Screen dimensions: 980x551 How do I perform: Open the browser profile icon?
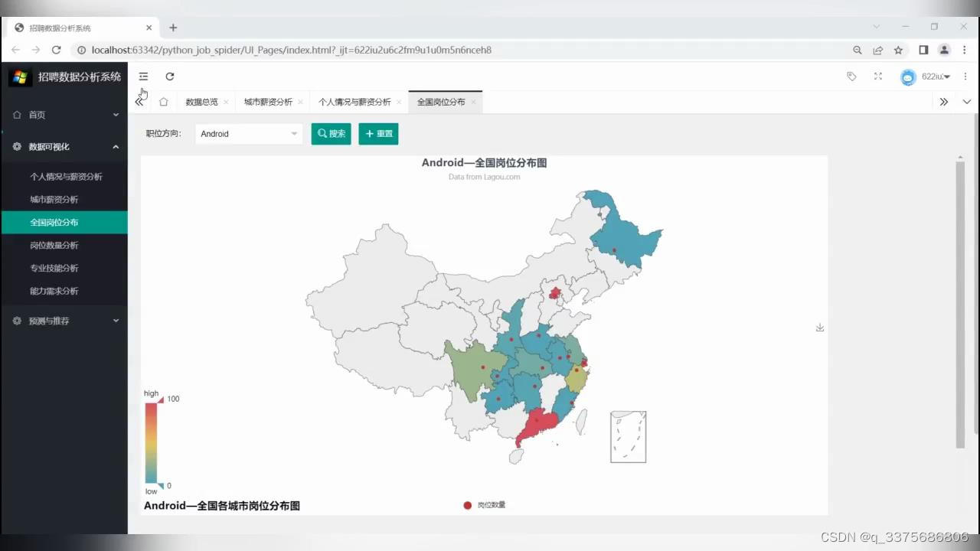[944, 50]
